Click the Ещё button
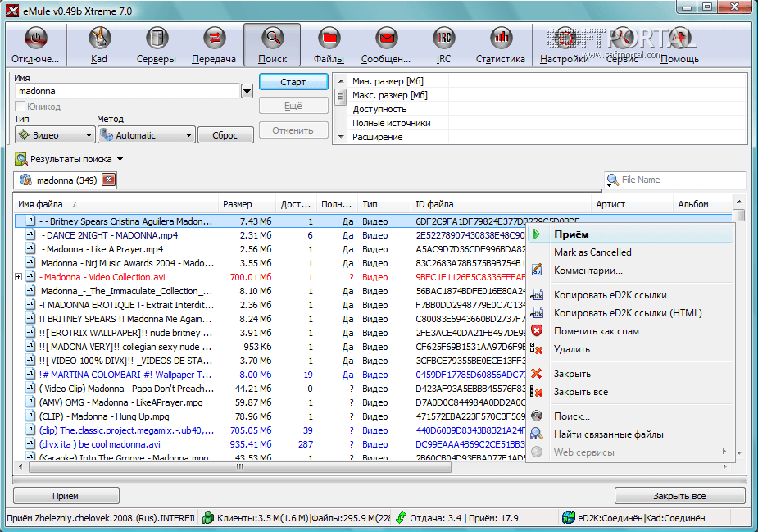 pyautogui.click(x=293, y=106)
